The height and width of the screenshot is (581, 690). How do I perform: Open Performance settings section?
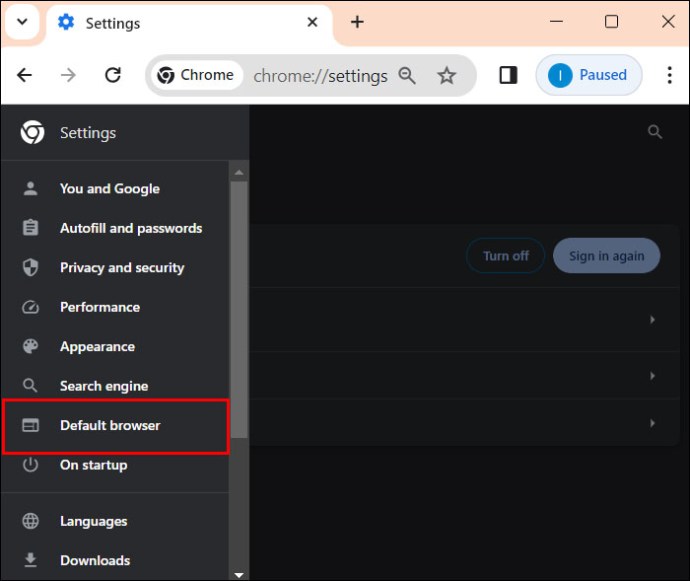coord(115,307)
